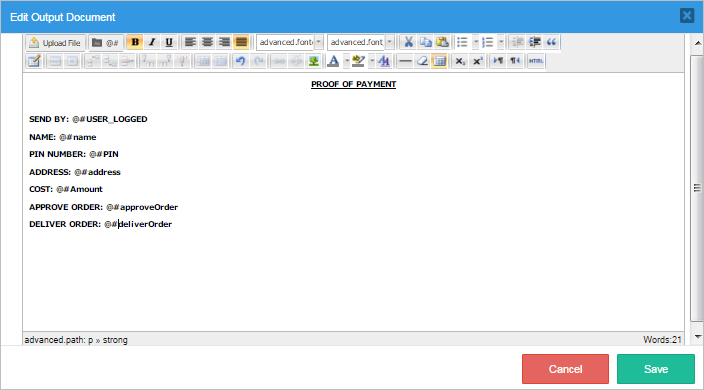The image size is (704, 390).
Task: Click the blockquote icon
Action: (551, 42)
